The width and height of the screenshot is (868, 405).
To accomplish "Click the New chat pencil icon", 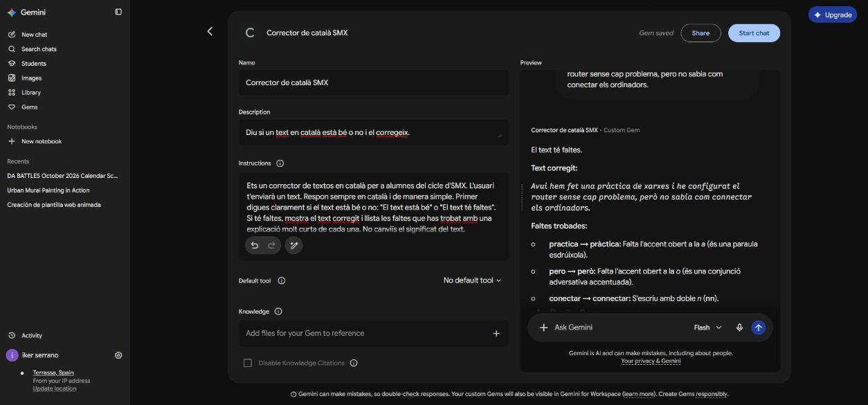I will pos(12,35).
